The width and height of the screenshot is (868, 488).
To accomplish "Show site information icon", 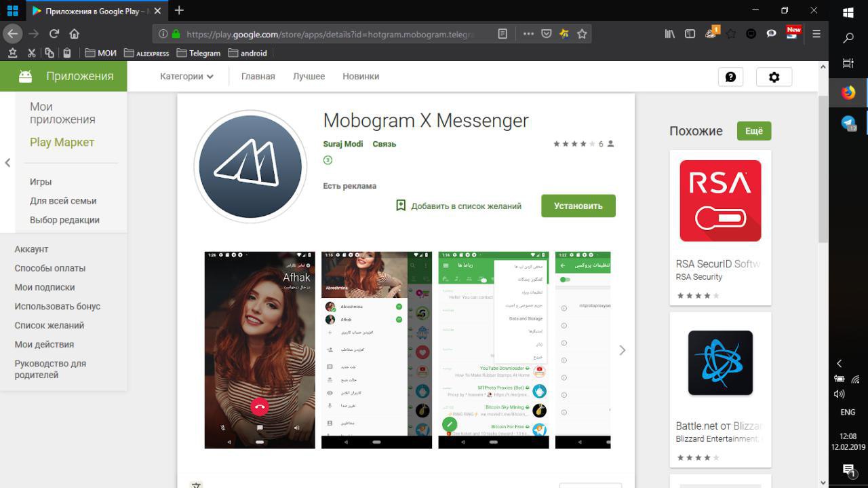I will (x=163, y=34).
